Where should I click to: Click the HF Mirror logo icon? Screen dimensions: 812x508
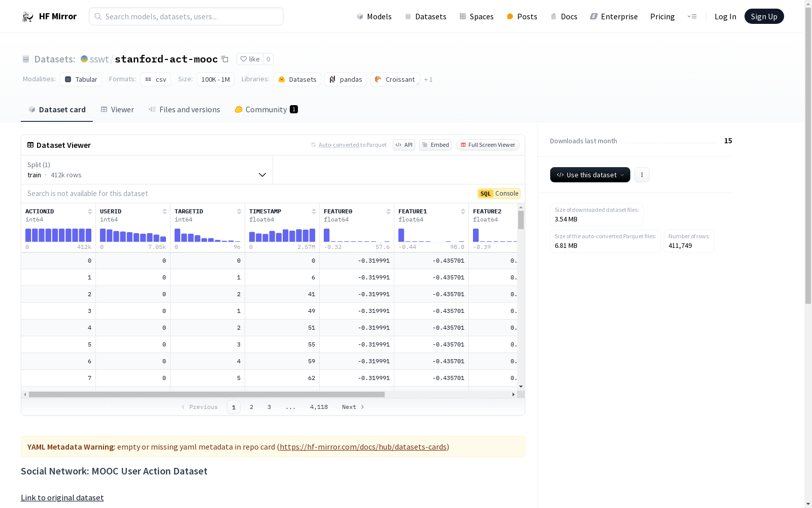click(x=28, y=17)
